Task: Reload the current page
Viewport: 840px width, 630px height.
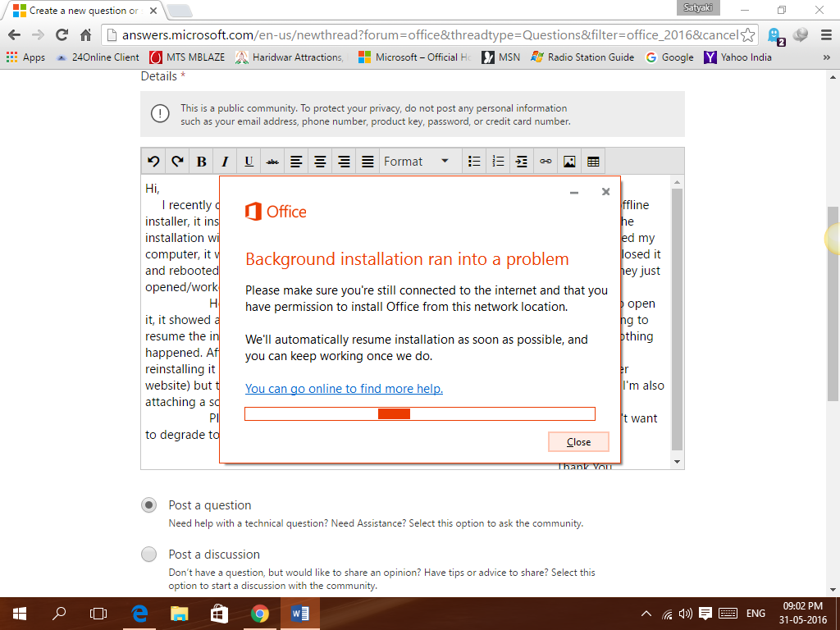Action: click(62, 35)
